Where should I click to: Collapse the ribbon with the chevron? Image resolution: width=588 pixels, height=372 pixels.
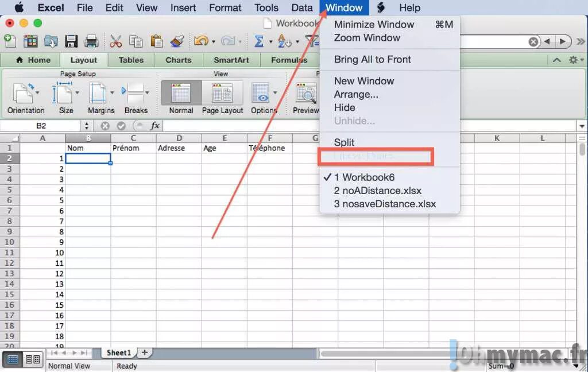click(x=557, y=60)
